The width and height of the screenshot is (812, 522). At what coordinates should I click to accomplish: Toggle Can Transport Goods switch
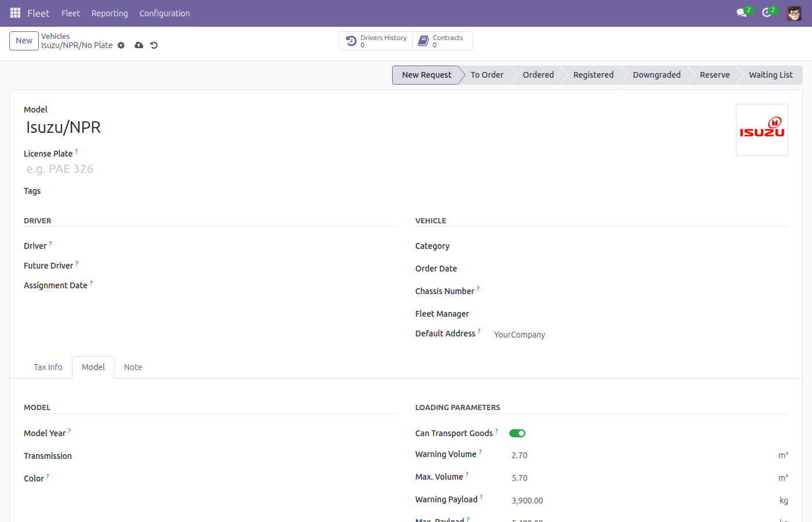(x=517, y=433)
